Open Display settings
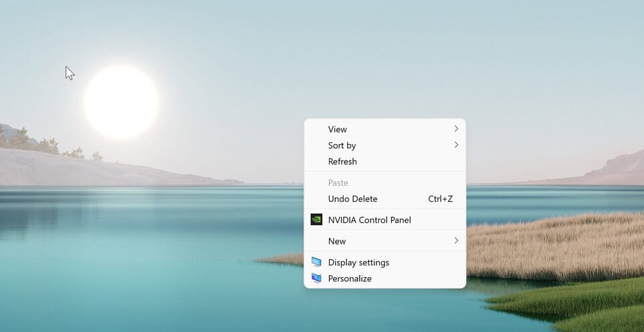The width and height of the screenshot is (644, 332). [358, 263]
